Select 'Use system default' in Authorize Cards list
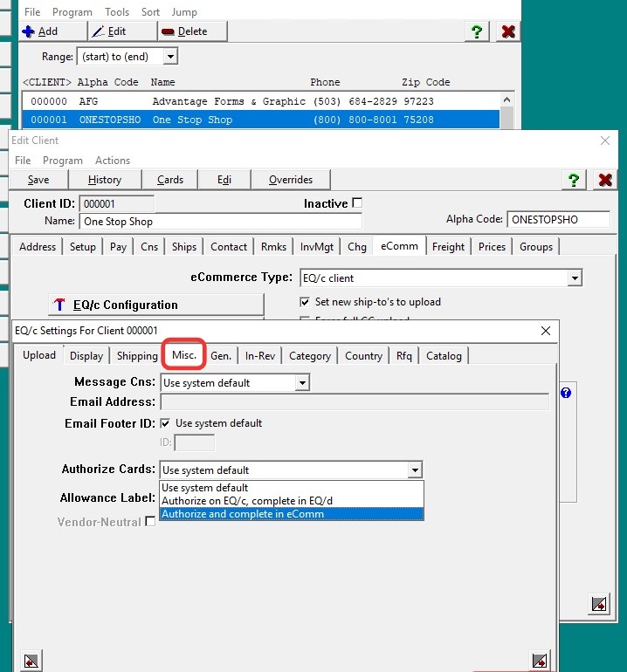The width and height of the screenshot is (627, 672). 292,488
